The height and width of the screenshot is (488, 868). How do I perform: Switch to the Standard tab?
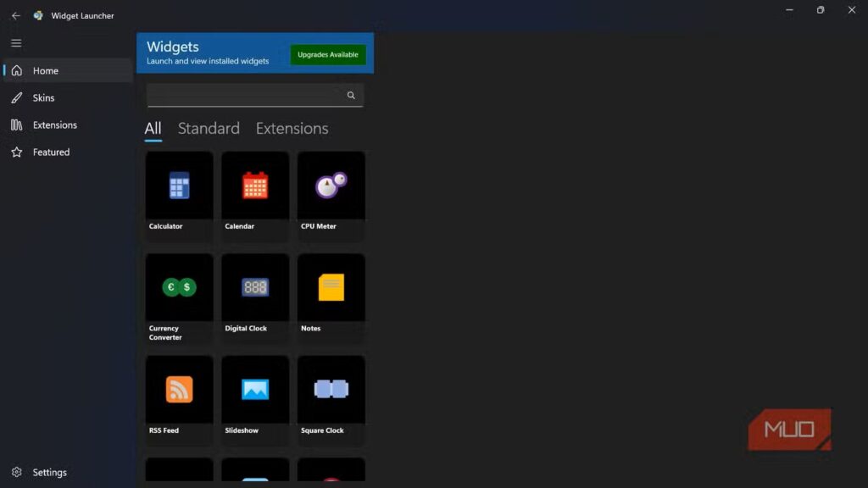click(x=209, y=129)
